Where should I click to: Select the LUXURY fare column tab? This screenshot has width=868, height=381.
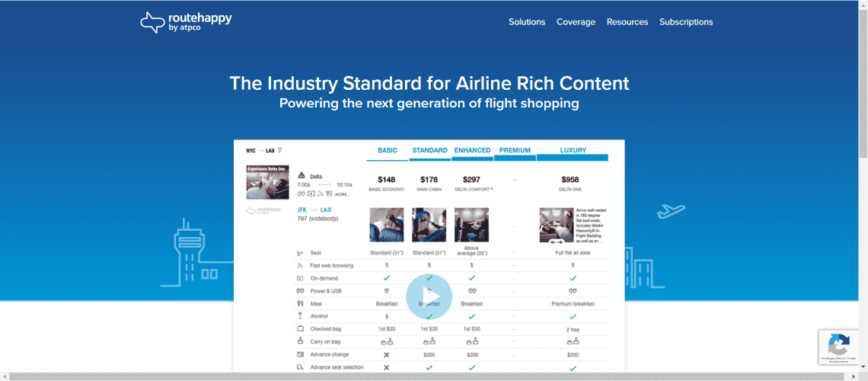tap(573, 150)
